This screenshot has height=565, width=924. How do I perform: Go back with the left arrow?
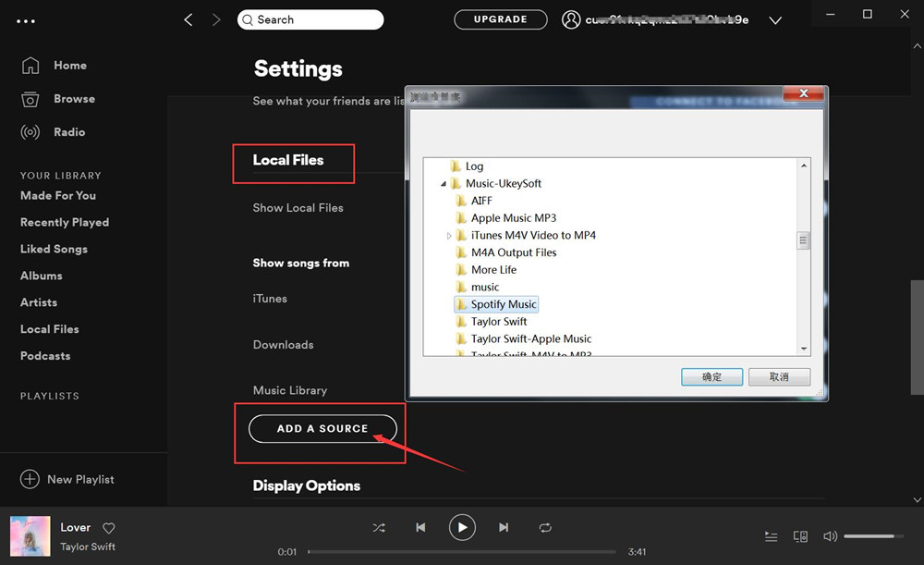188,20
